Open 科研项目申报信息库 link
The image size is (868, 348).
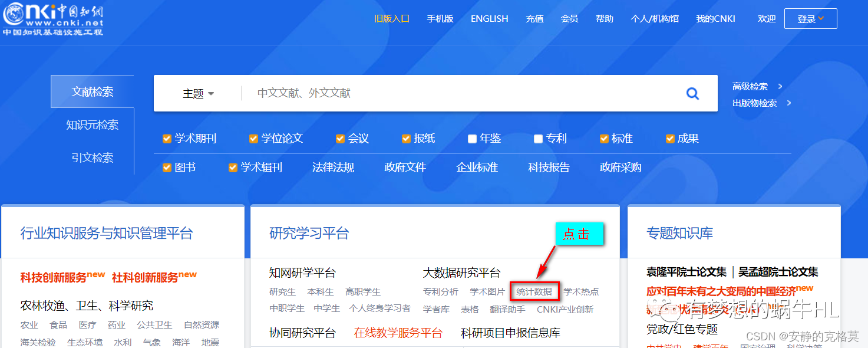tap(510, 333)
